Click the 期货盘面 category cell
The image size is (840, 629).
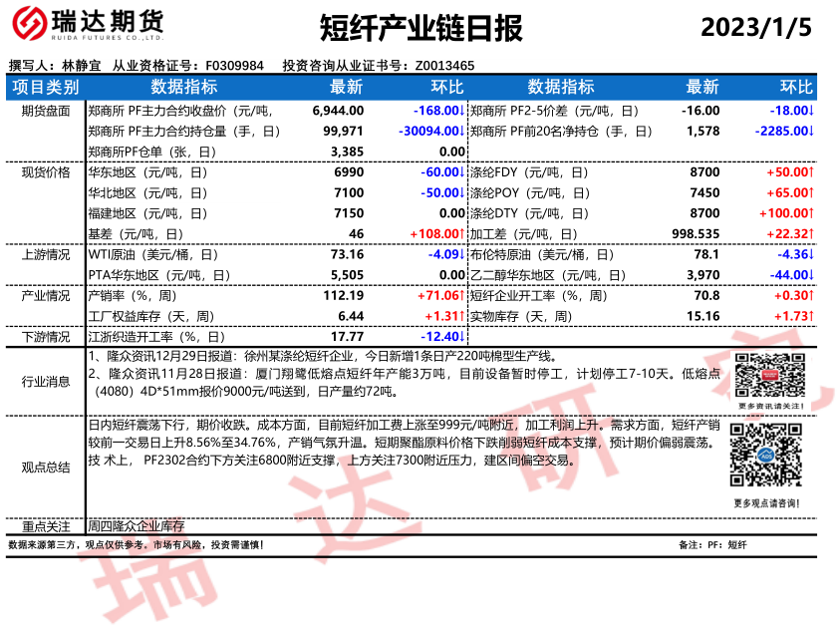(45, 112)
